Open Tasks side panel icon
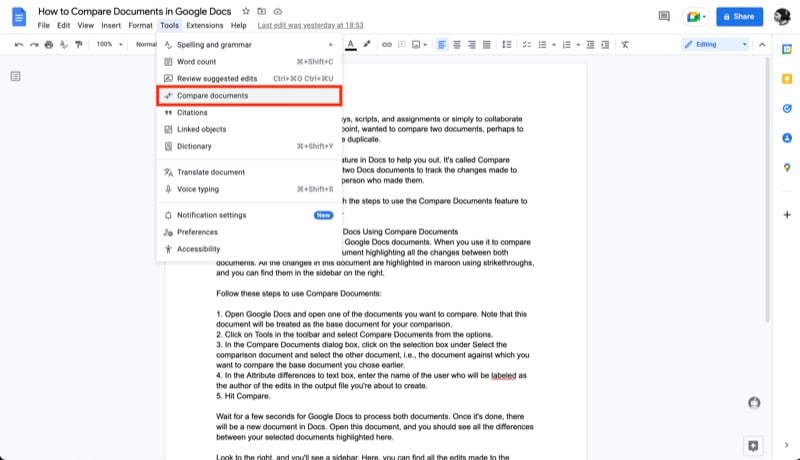The image size is (800, 460). coord(787,108)
